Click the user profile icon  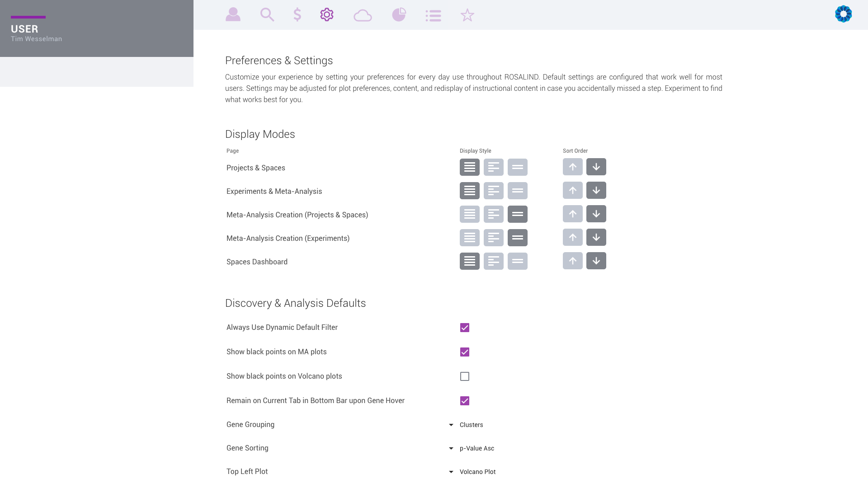232,15
